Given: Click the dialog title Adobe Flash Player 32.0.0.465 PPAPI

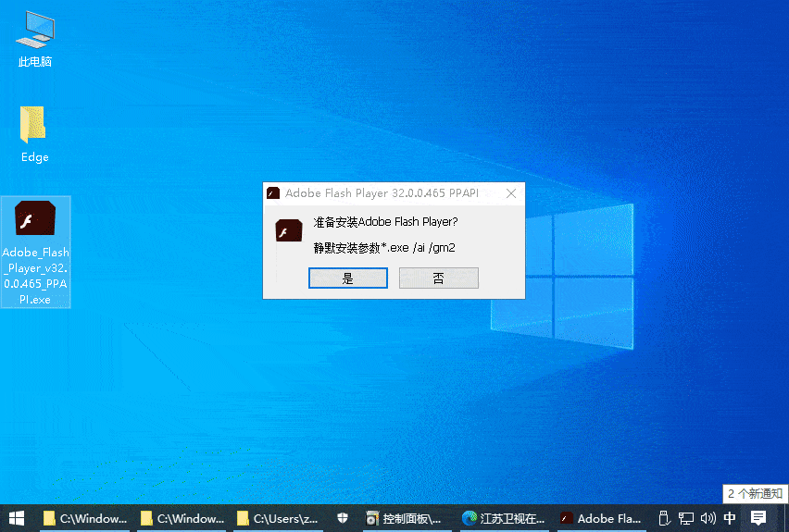Looking at the screenshot, I should click(382, 193).
